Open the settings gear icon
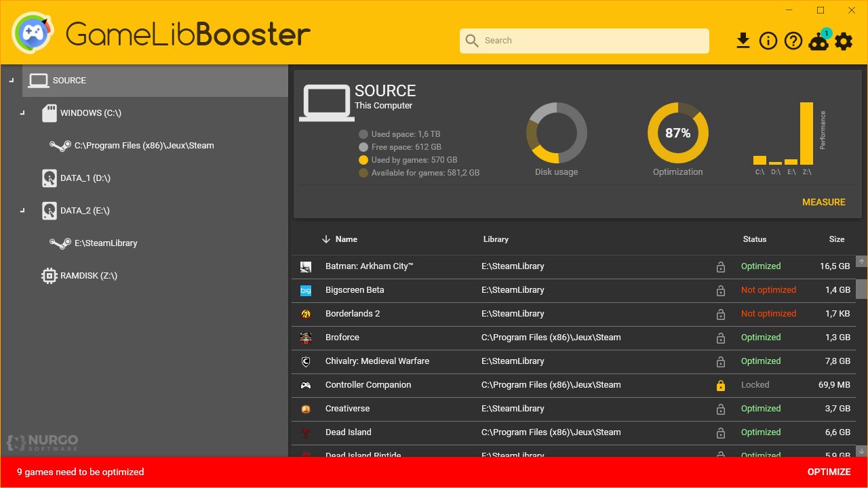 click(x=843, y=41)
